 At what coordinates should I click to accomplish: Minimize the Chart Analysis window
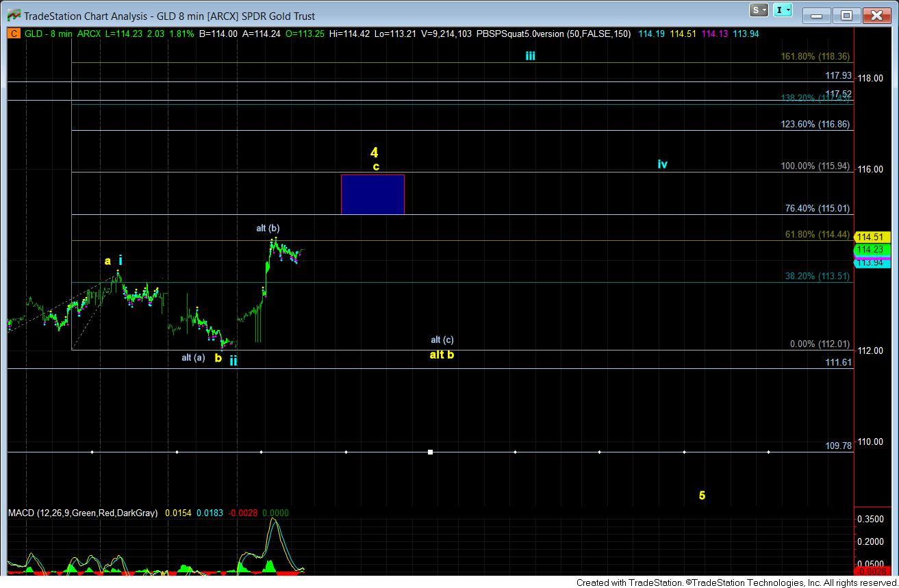[x=817, y=15]
